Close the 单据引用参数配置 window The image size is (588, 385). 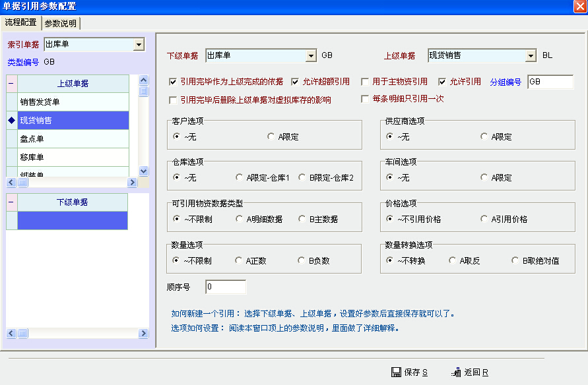(579, 6)
